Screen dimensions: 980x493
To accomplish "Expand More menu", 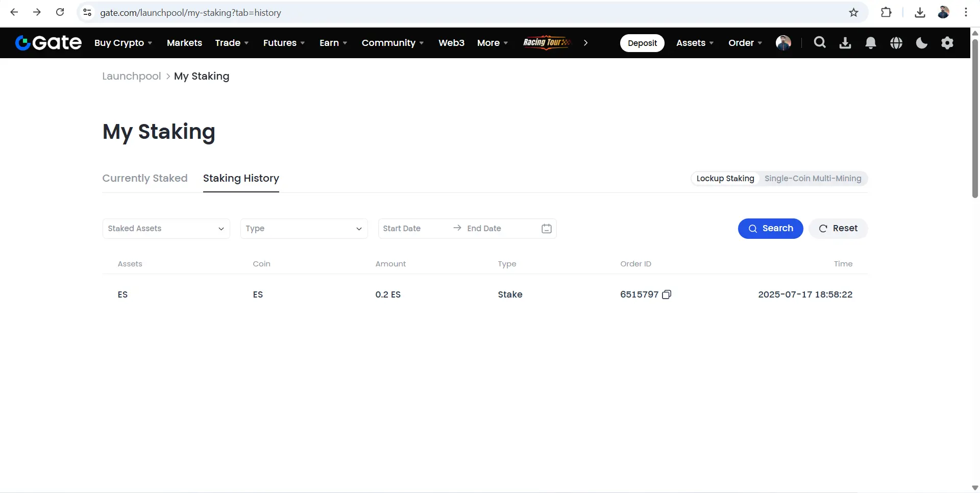I will pos(493,43).
